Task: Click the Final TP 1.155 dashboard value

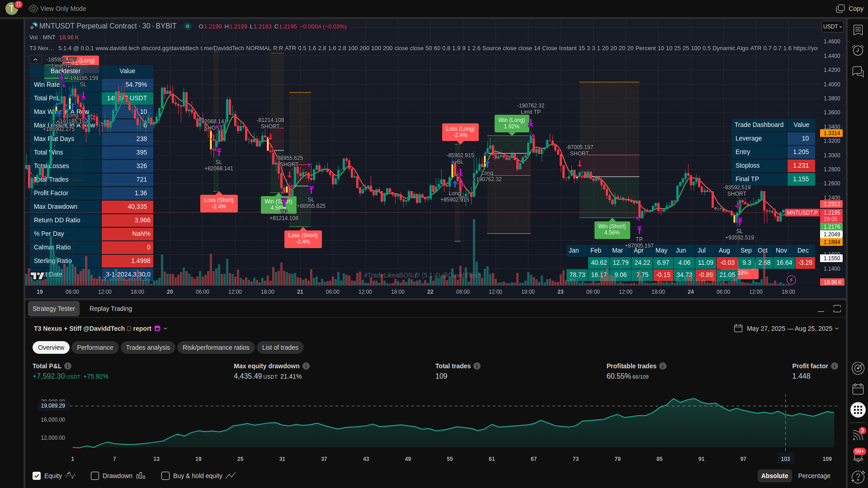Action: [801, 179]
